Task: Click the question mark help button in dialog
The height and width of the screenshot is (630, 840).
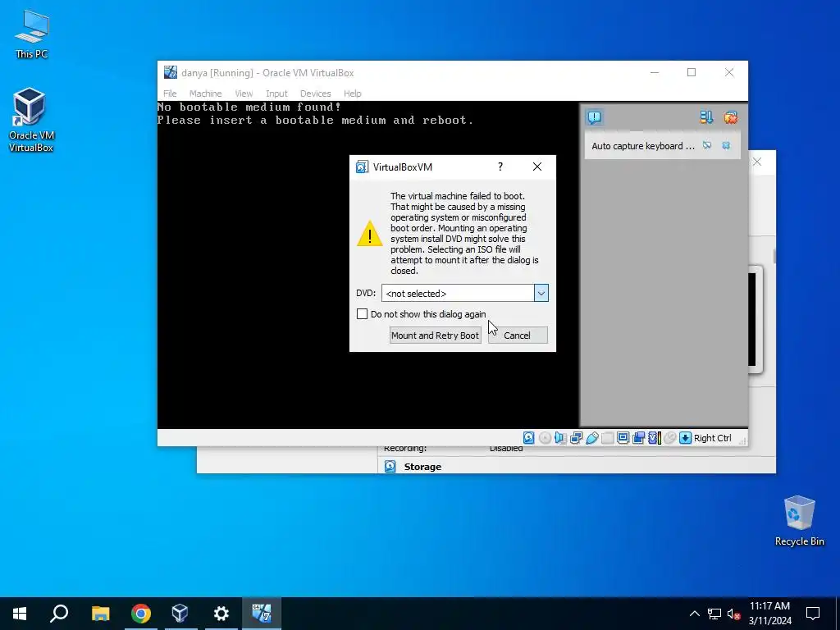Action: 500,167
